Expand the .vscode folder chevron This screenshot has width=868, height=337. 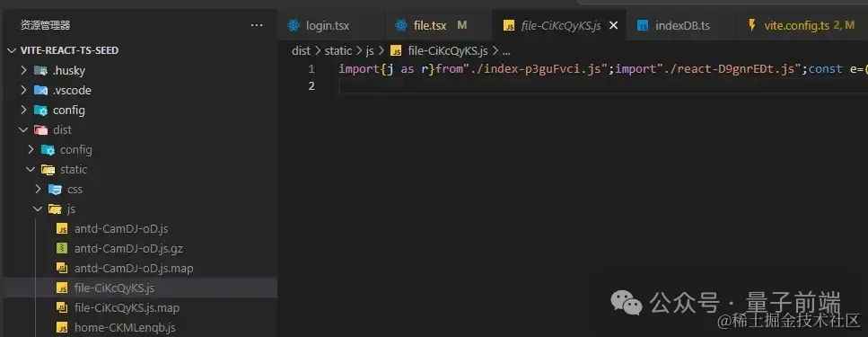(23, 91)
